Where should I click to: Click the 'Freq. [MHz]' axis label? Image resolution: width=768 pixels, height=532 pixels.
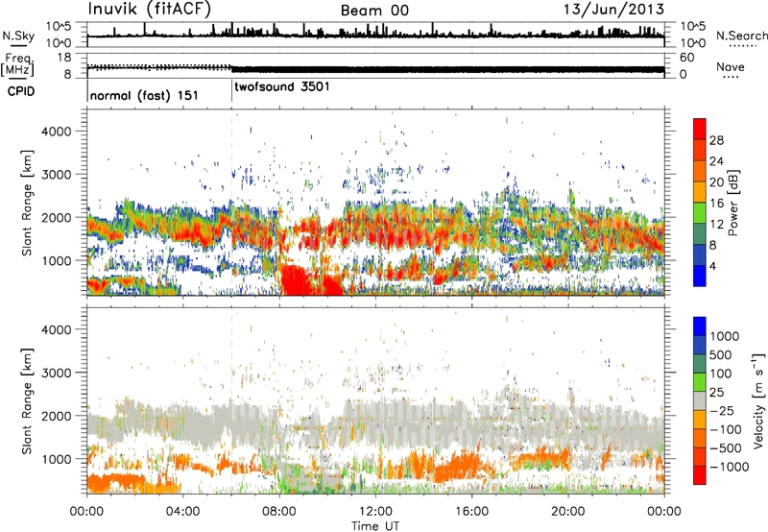click(x=17, y=64)
